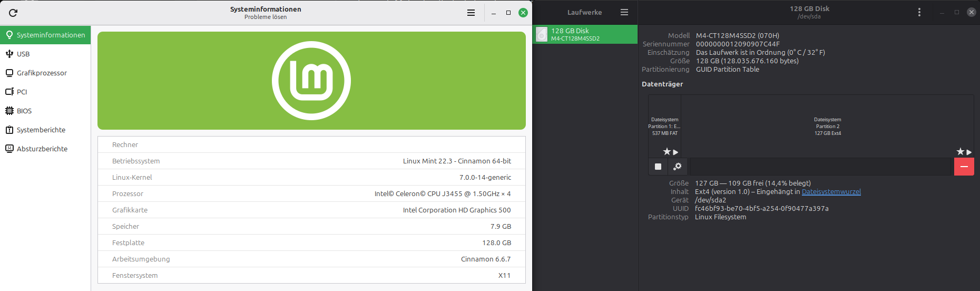
Task: Click the Arbeitsumgebung value Cinnamon 6.6.7
Action: pyautogui.click(x=486, y=259)
